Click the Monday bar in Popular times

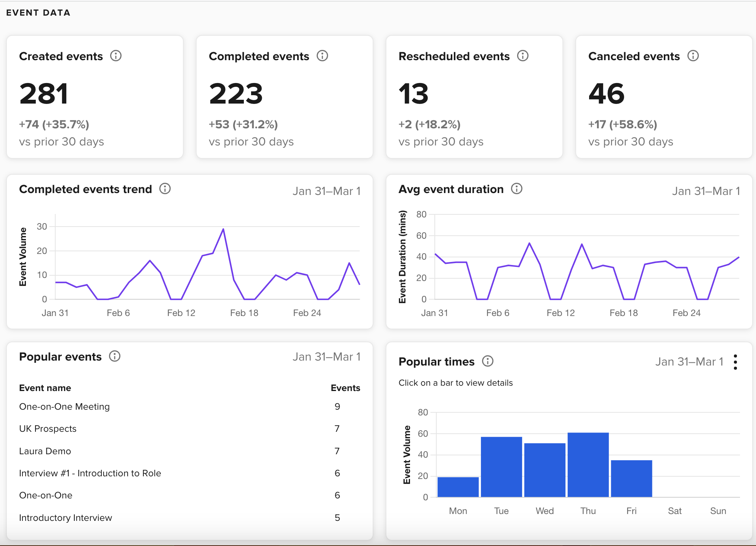coord(458,487)
